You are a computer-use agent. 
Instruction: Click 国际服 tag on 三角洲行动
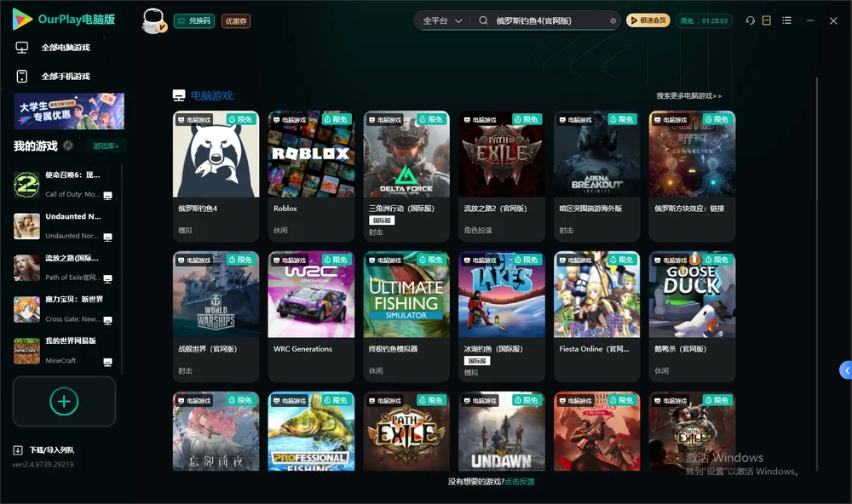pos(382,220)
